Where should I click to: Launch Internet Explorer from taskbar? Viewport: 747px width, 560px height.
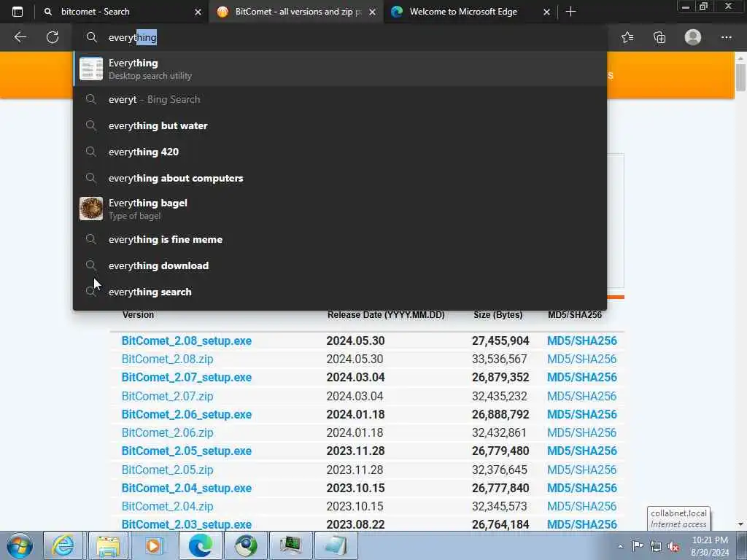pos(63,545)
